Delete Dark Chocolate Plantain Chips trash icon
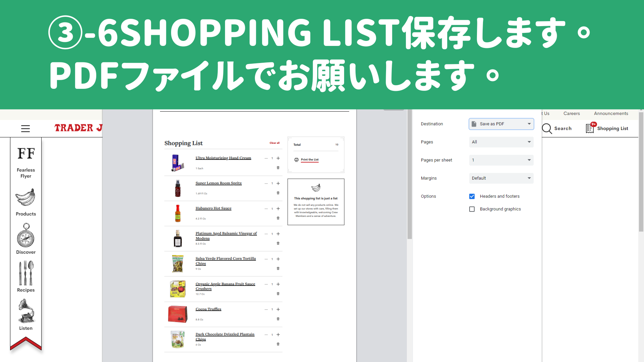This screenshot has width=644, height=362. tap(278, 344)
